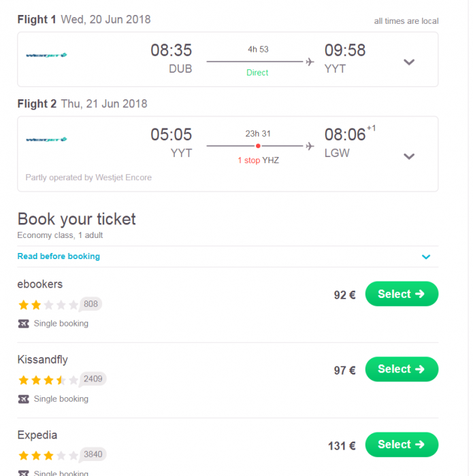Click ebookers 808 reviews count bubble
The image size is (473, 476).
coord(91,304)
